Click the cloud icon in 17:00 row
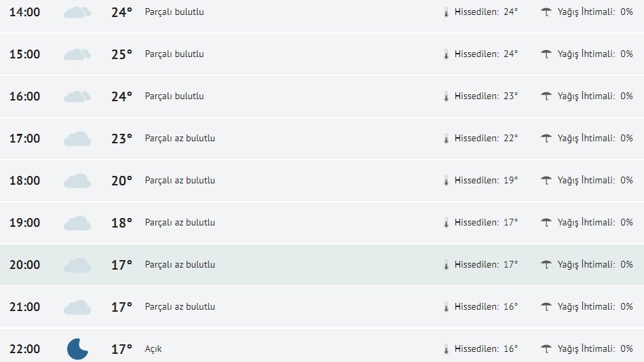 (77, 139)
